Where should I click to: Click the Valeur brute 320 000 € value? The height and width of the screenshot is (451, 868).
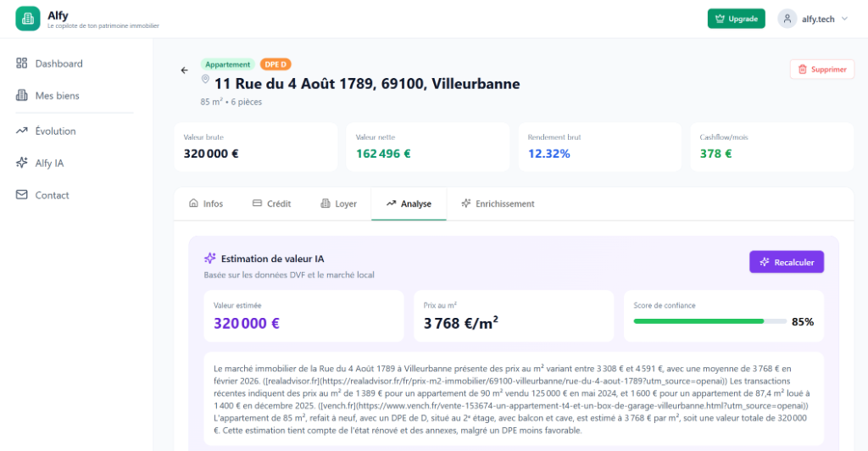pyautogui.click(x=211, y=153)
